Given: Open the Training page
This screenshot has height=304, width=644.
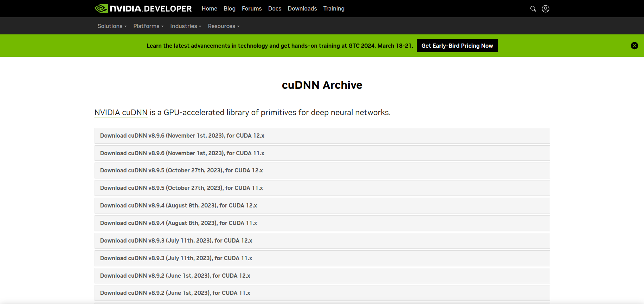Looking at the screenshot, I should pos(334,8).
